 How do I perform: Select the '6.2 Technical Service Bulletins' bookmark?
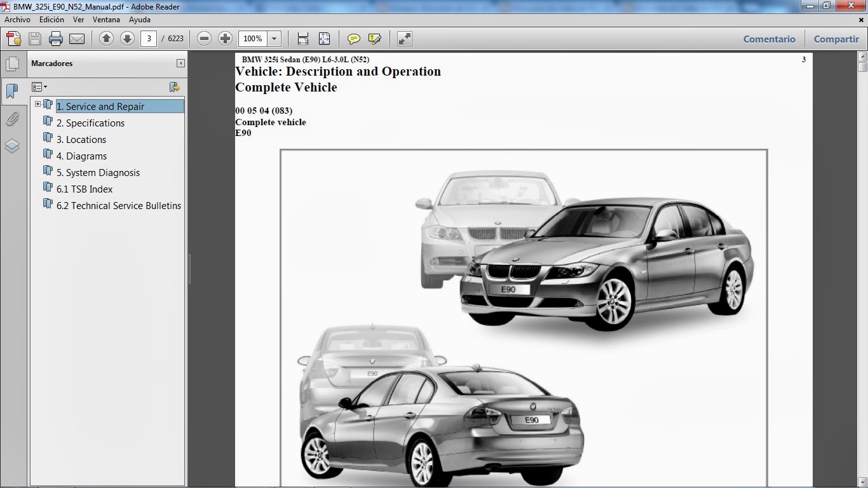click(x=119, y=206)
